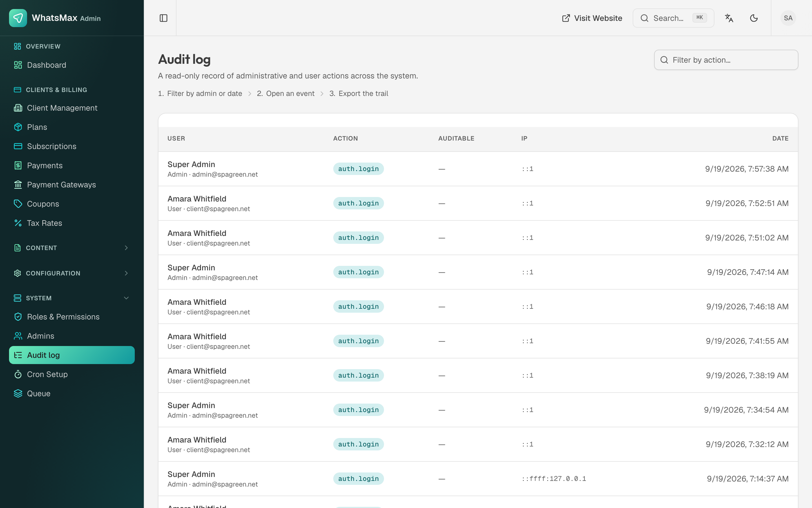This screenshot has width=812, height=508.
Task: Click the language translate icon
Action: (x=729, y=18)
